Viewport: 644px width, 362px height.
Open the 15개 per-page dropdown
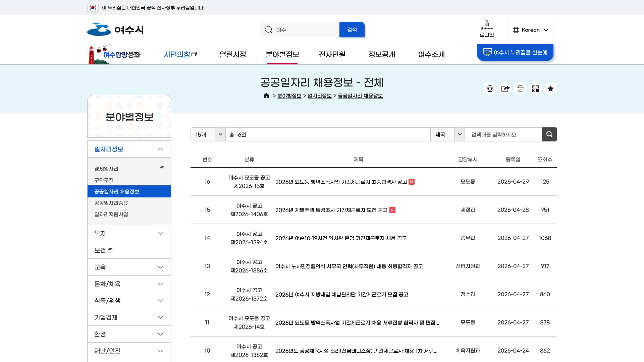[208, 134]
